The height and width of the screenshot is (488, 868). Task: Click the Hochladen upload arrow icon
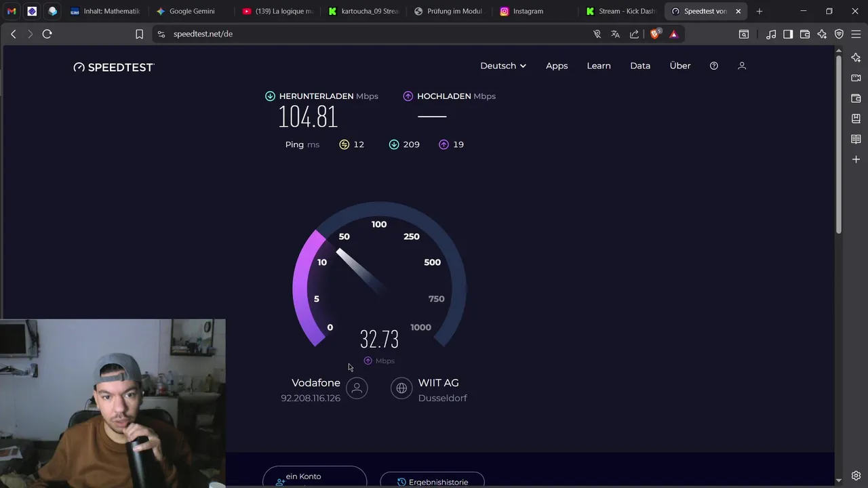click(408, 96)
